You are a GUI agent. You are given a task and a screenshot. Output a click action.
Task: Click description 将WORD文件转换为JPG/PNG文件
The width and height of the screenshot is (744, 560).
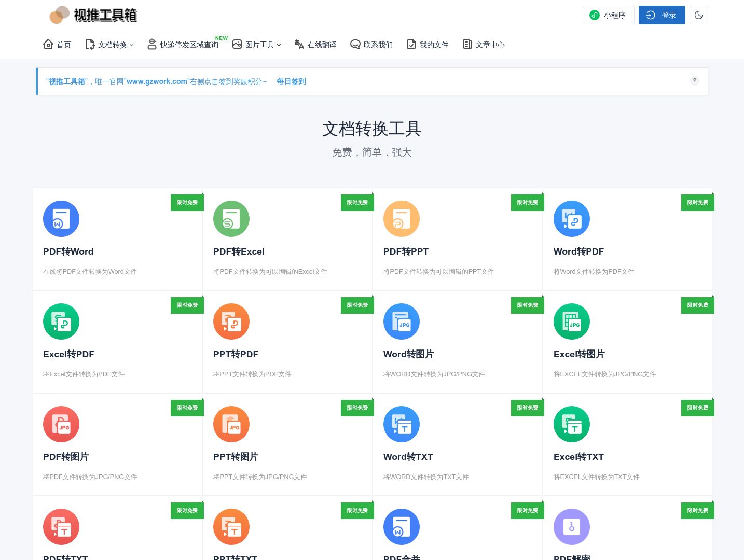pyautogui.click(x=434, y=374)
